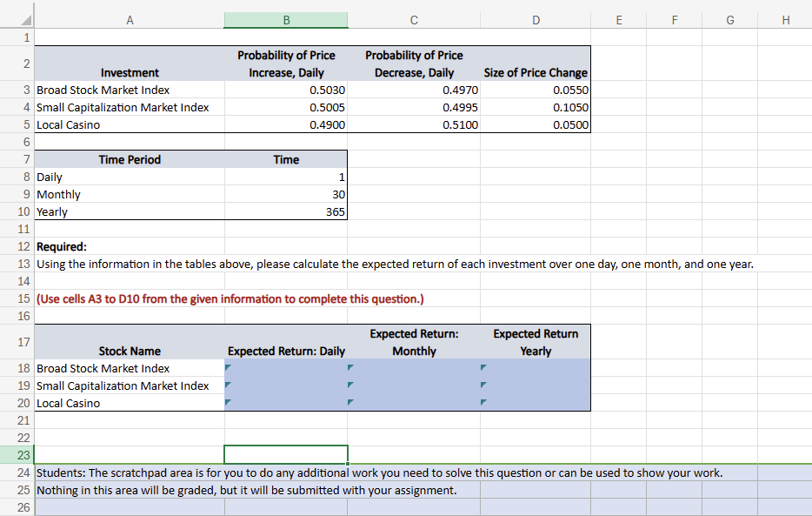The width and height of the screenshot is (812, 516).
Task: Select row 17 header
Action: [x=17, y=342]
